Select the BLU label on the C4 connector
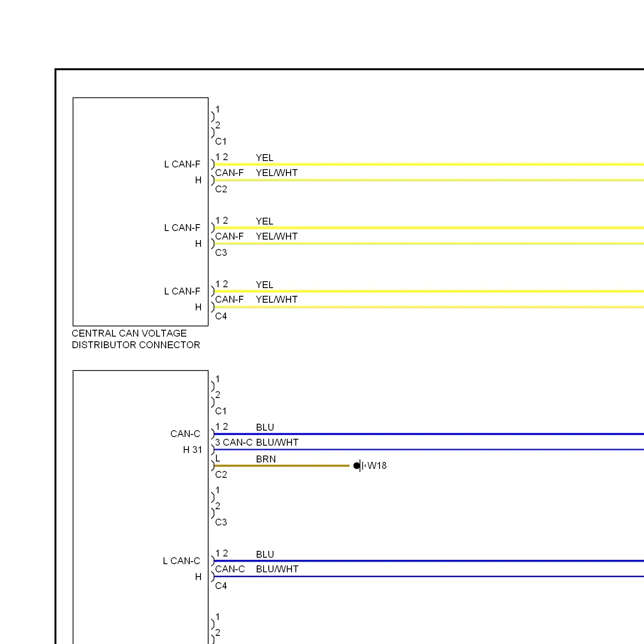Viewport: 644px width, 644px height. tap(265, 554)
